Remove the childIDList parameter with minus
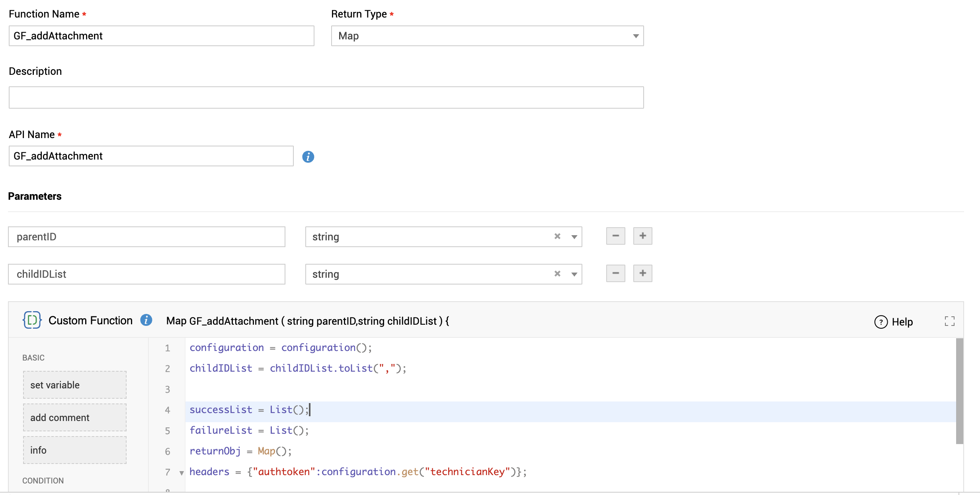980x495 pixels. [x=615, y=273]
